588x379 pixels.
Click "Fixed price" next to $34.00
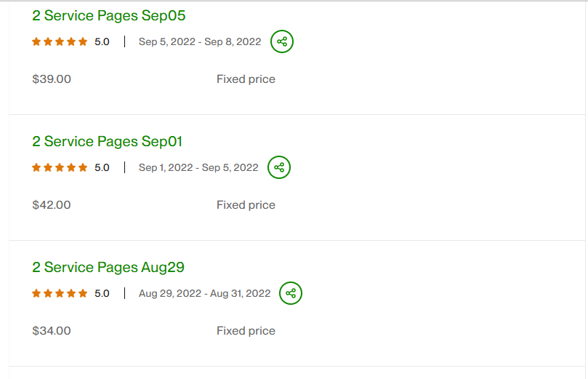(x=246, y=331)
